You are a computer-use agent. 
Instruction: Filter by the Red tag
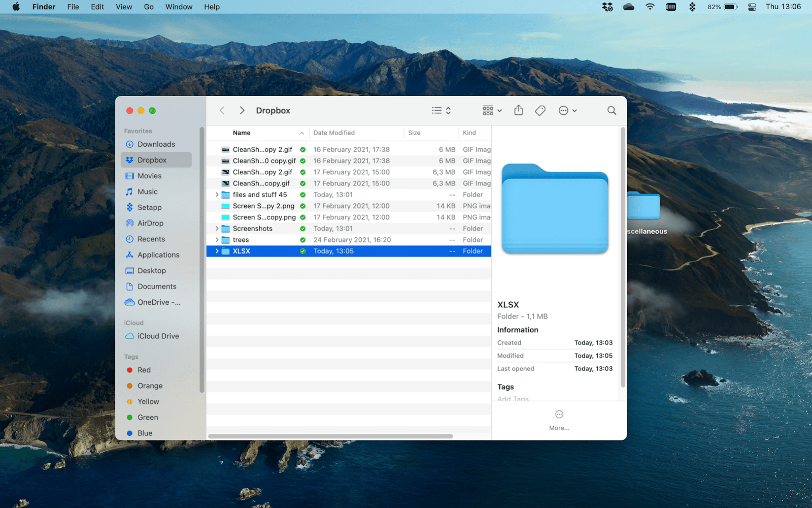point(156,370)
